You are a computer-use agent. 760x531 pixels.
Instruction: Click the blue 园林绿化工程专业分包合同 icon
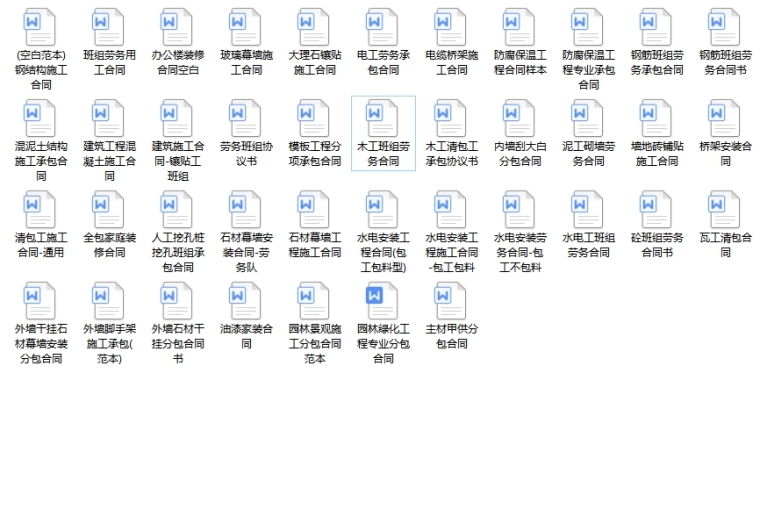382,301
